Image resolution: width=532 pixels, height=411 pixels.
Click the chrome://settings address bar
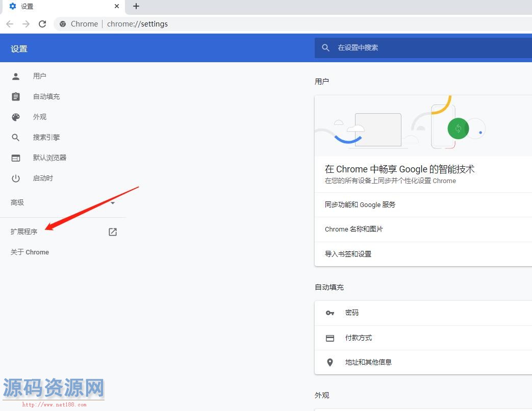(293, 24)
